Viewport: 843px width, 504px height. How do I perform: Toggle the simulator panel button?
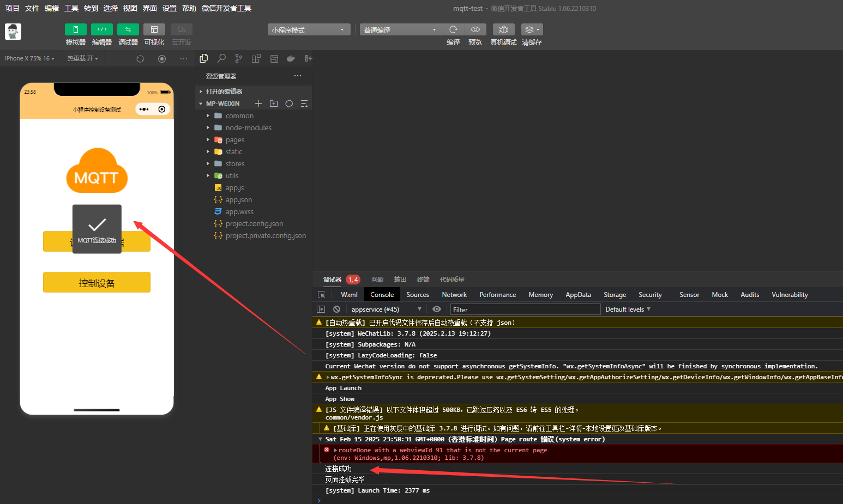[76, 29]
